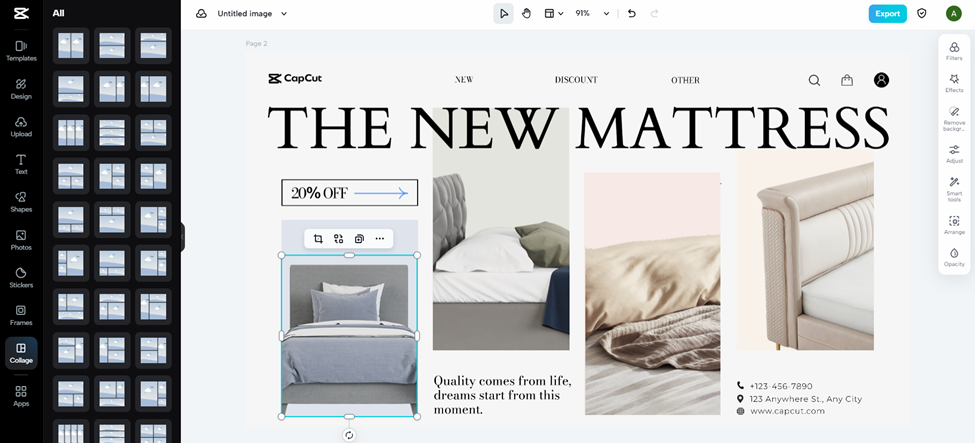The width and height of the screenshot is (975, 443).
Task: Open the Templates panel in sidebar
Action: (x=21, y=50)
